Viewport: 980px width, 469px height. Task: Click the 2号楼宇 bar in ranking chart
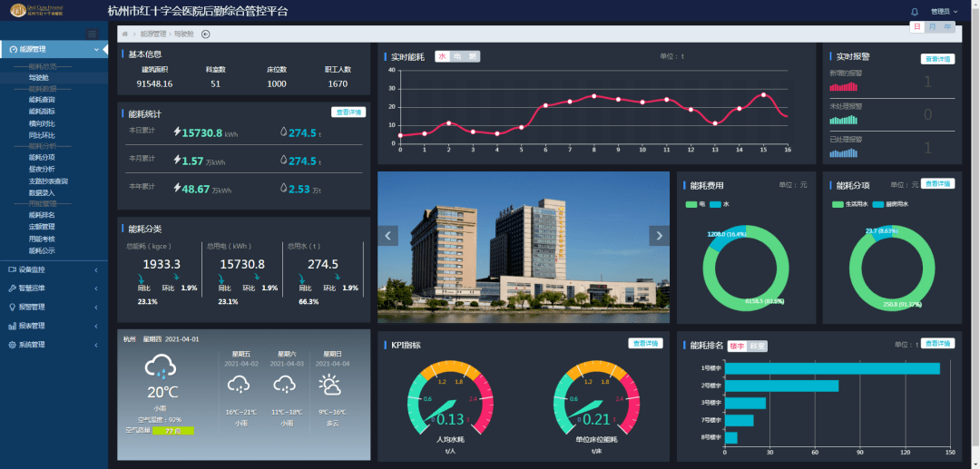(782, 386)
